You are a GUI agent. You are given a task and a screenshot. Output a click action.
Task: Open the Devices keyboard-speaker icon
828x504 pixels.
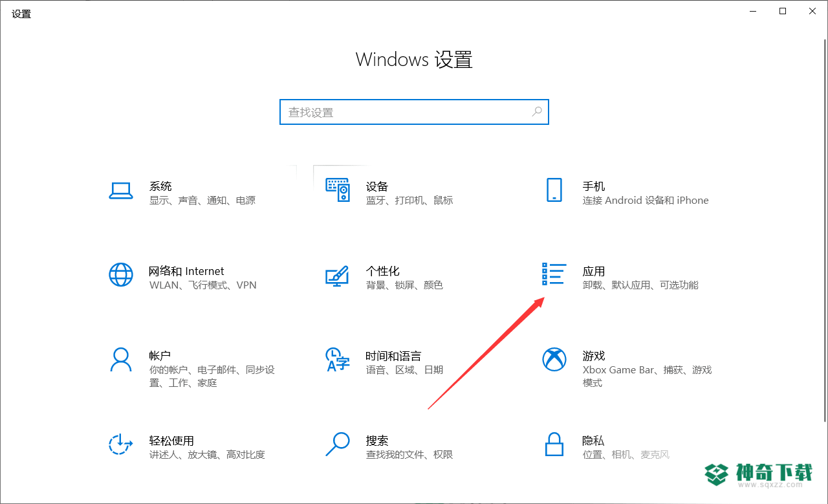(x=337, y=190)
